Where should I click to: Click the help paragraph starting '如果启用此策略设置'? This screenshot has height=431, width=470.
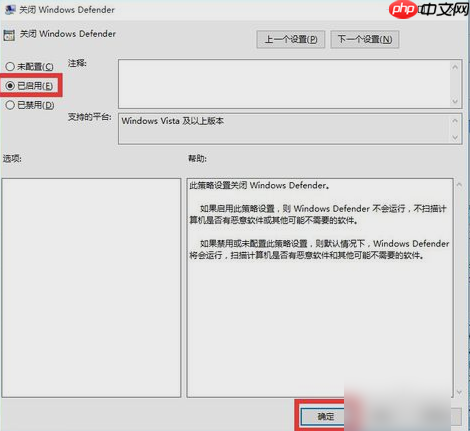point(318,214)
